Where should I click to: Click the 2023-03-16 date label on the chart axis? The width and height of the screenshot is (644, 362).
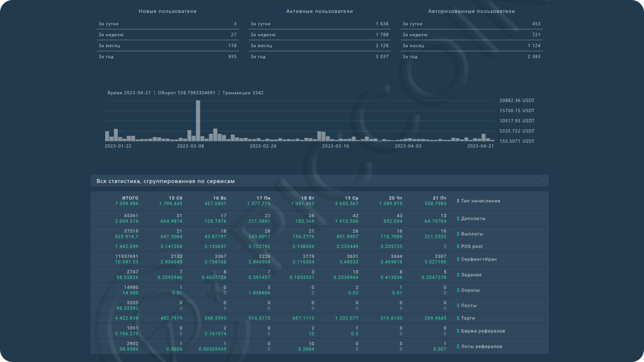coord(335,146)
